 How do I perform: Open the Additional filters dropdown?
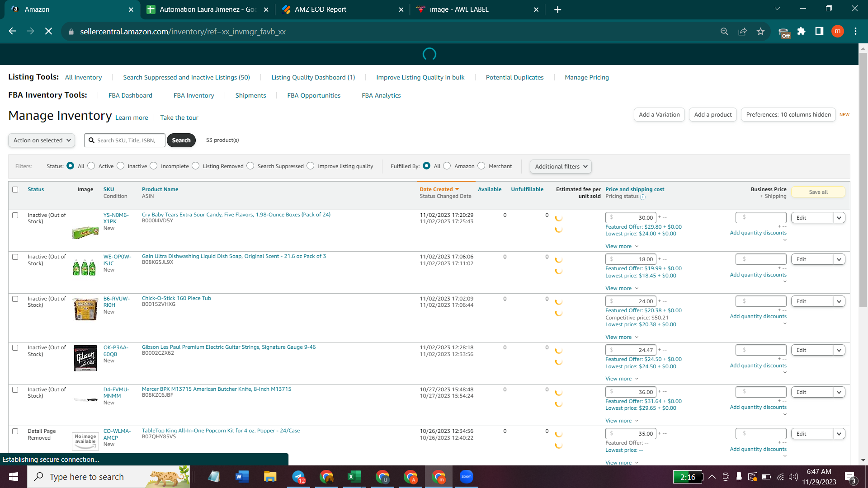(x=561, y=167)
